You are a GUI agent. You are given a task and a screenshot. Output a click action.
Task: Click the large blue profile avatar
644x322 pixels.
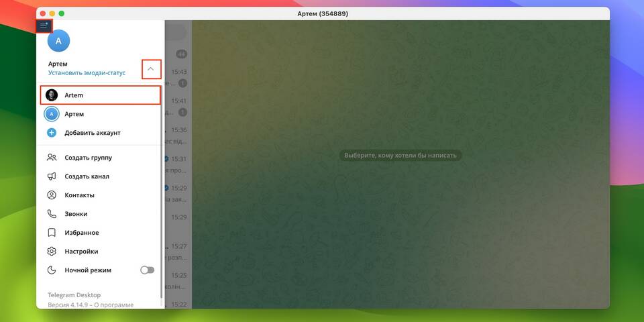coord(58,41)
